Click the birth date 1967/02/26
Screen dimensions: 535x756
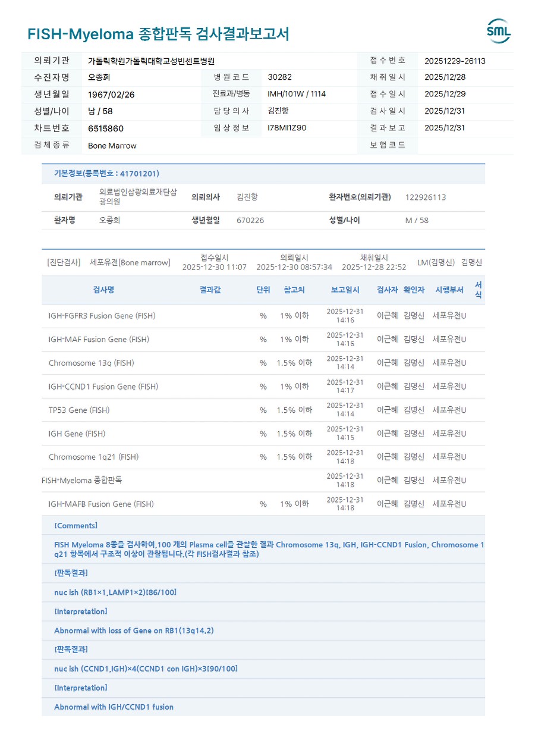(x=111, y=95)
